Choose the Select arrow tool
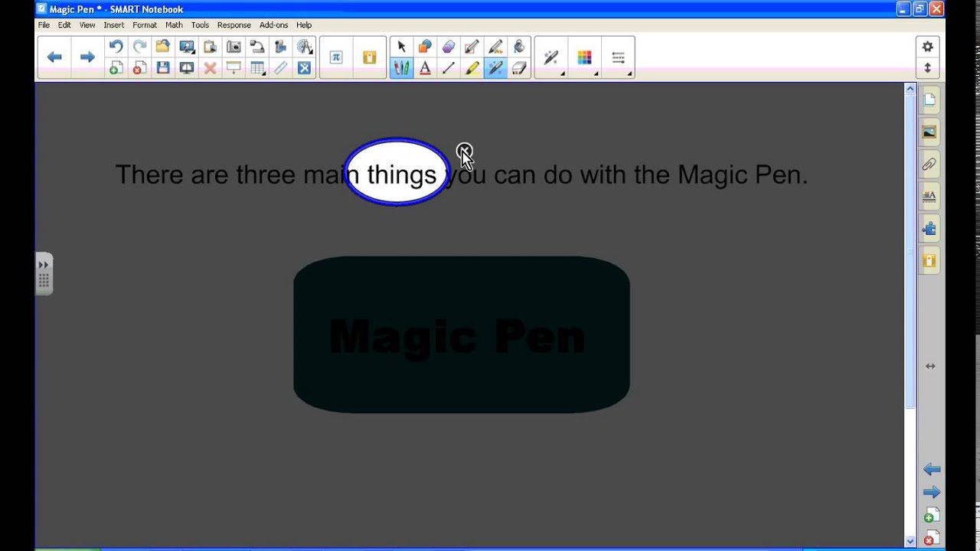Image resolution: width=980 pixels, height=551 pixels. [401, 47]
